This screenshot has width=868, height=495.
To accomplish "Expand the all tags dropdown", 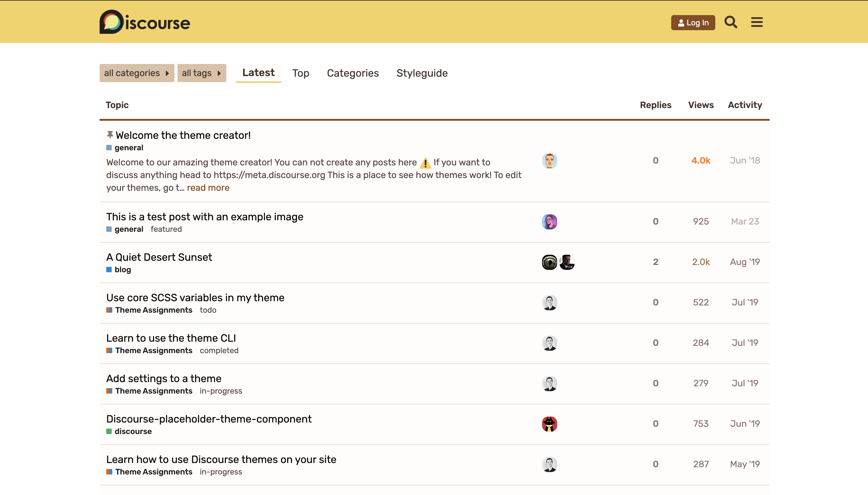I will point(202,73).
